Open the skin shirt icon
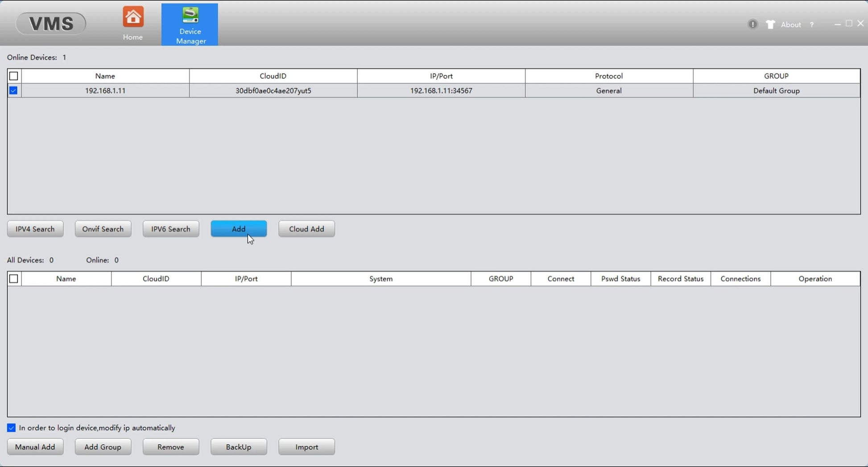 (770, 25)
